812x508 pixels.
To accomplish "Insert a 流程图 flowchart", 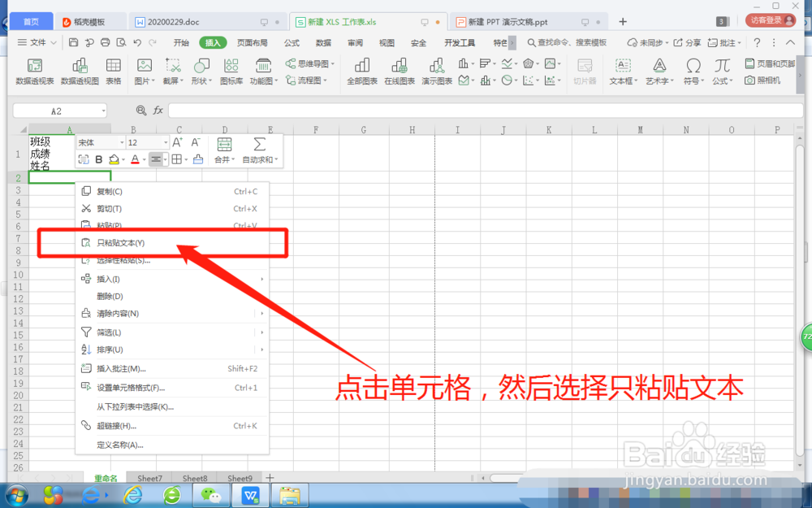I will tap(307, 80).
